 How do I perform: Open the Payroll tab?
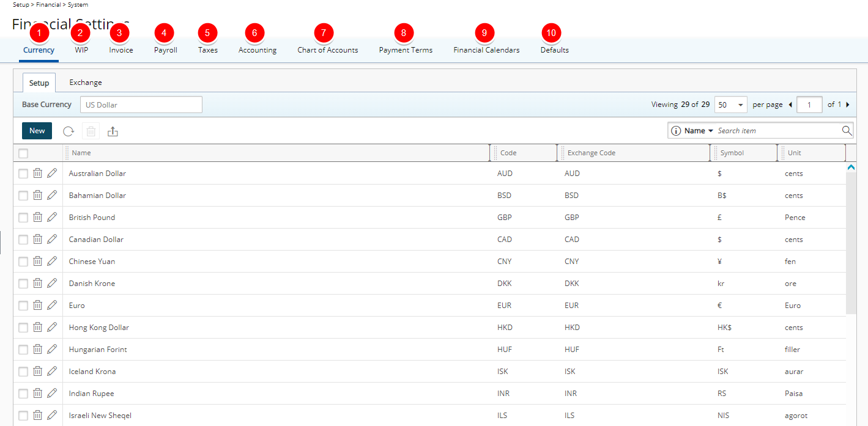tap(166, 50)
